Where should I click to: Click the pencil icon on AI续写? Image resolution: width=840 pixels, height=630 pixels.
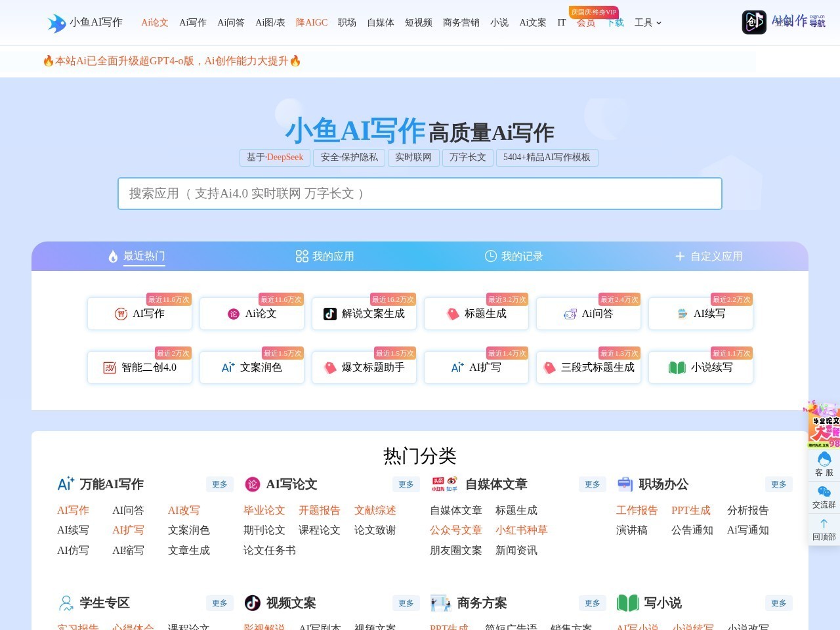(682, 314)
